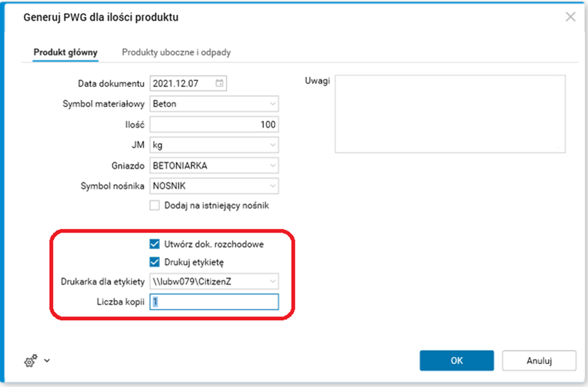Click the Data dokumentu date field
Viewport: 588px width, 387px height.
182,83
